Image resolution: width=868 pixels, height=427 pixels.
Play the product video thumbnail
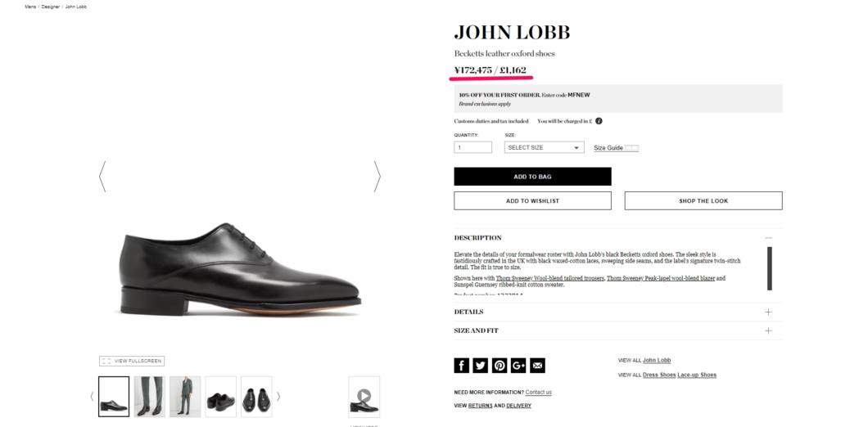click(x=364, y=397)
